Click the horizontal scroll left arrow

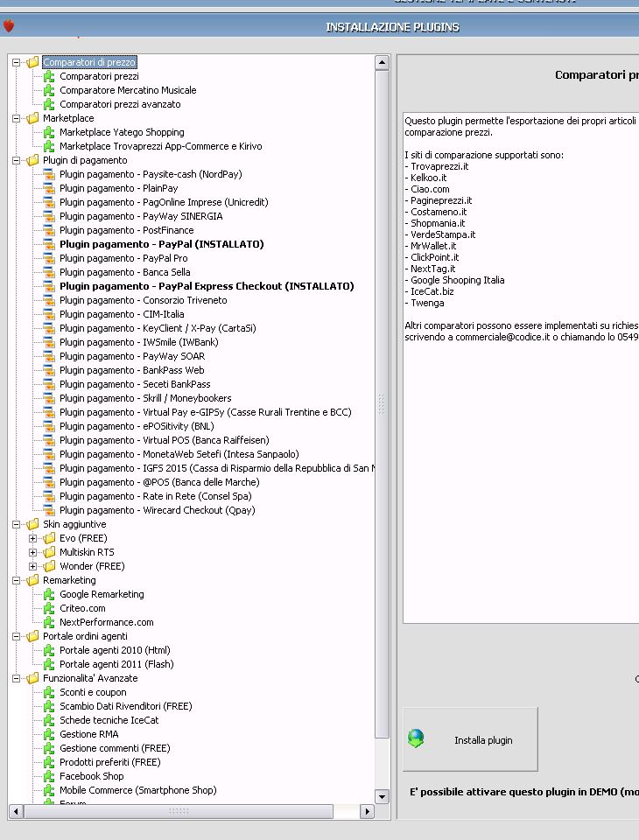click(x=16, y=811)
